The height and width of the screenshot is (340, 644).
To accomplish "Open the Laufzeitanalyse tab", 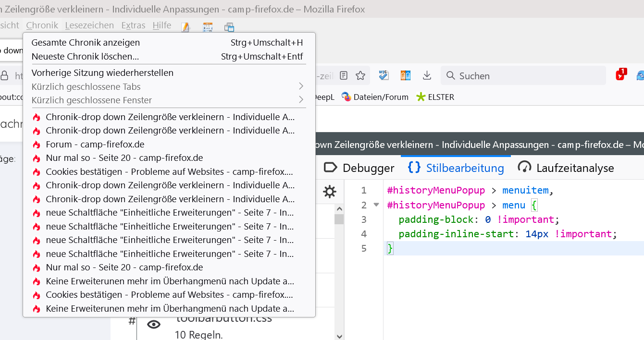I will (x=566, y=168).
